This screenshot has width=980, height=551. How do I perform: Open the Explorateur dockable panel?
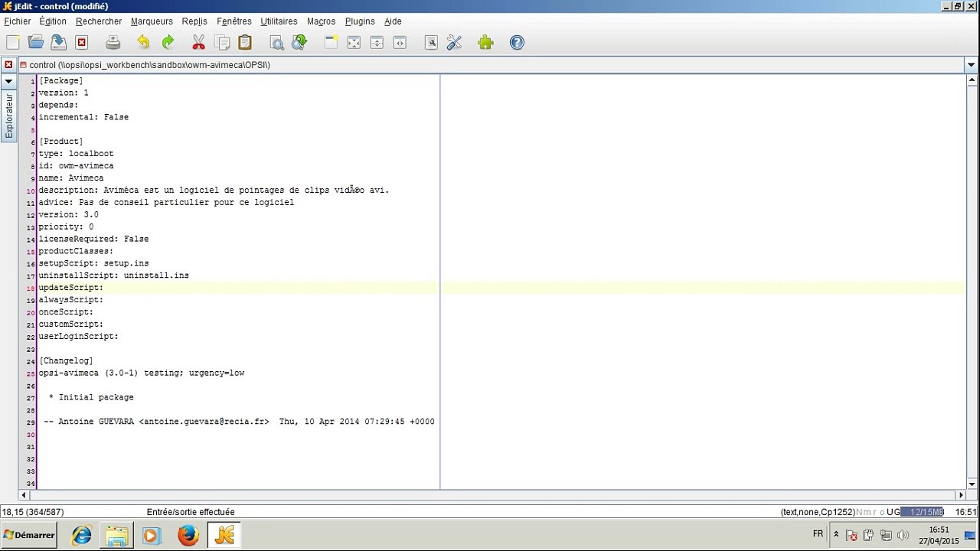(9, 116)
